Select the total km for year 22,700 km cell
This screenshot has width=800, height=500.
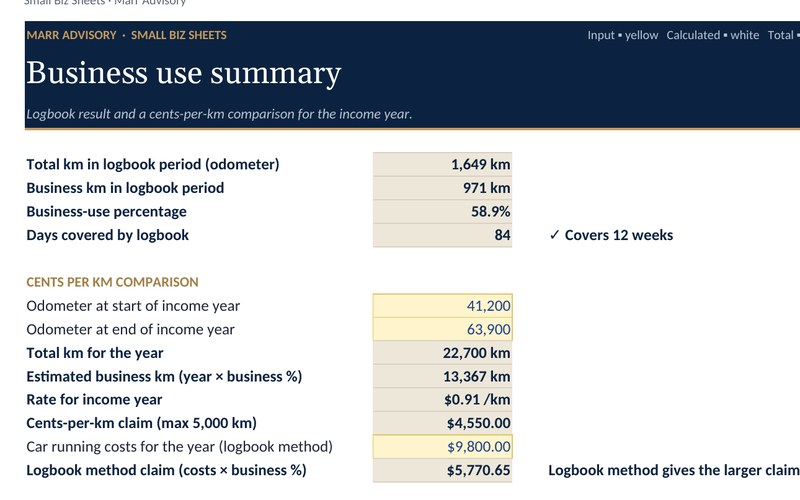coord(442,353)
